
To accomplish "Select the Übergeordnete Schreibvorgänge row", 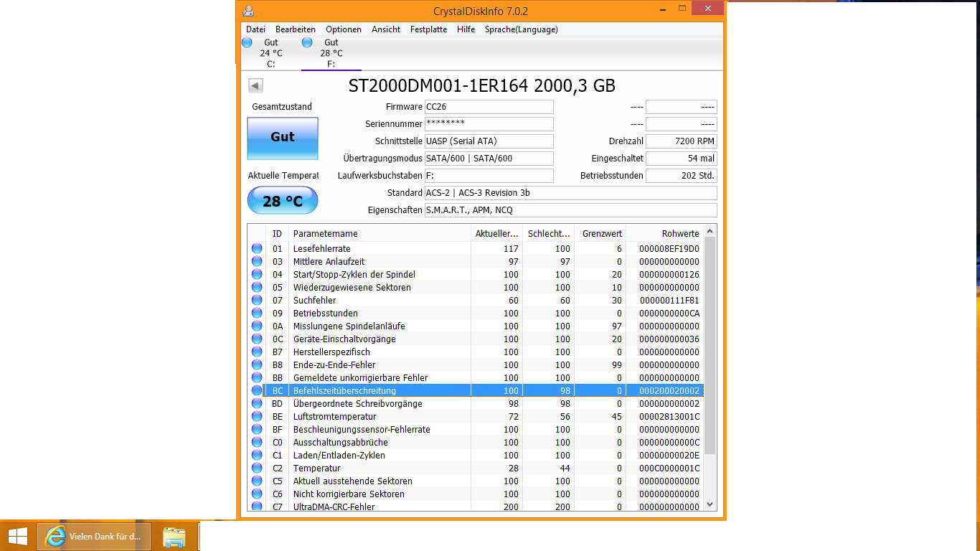I will pos(476,403).
